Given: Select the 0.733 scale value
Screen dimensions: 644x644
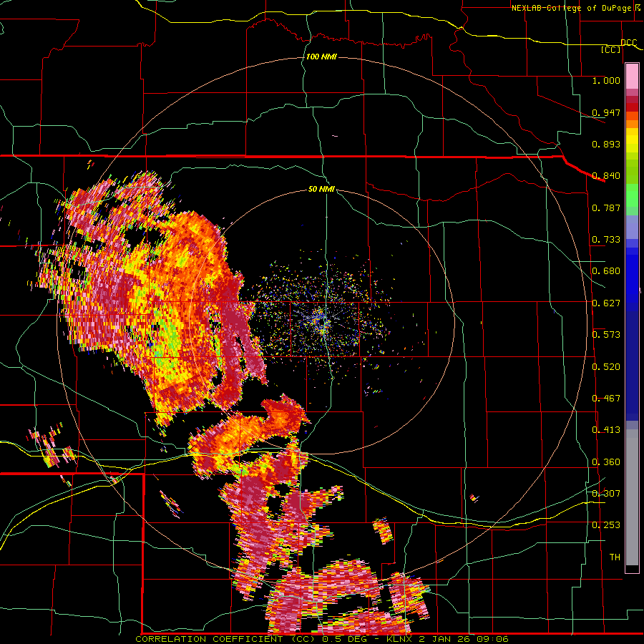Looking at the screenshot, I should [606, 240].
